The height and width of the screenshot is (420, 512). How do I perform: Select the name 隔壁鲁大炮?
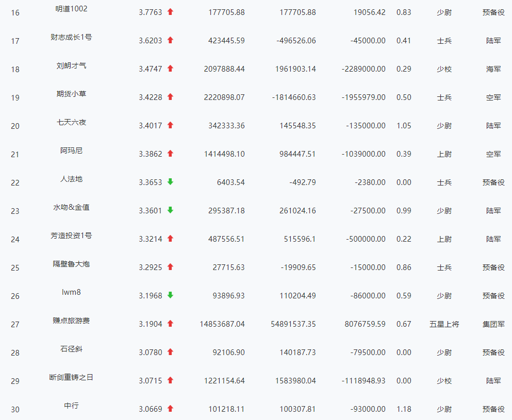click(x=71, y=264)
